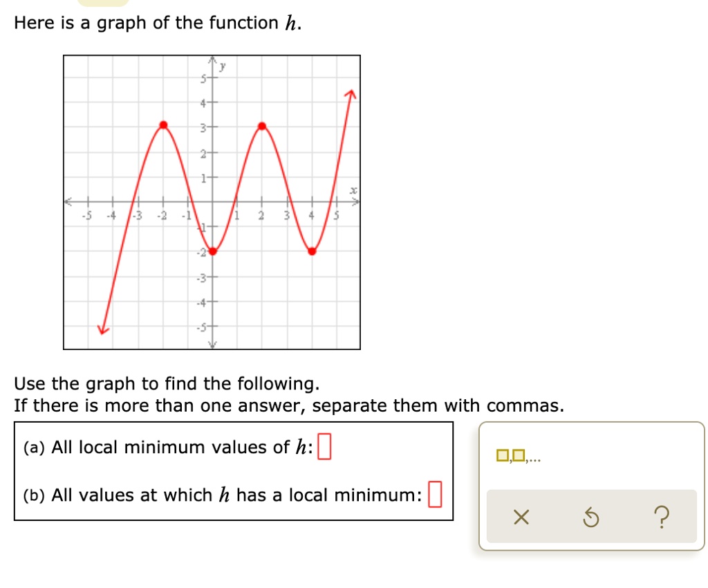This screenshot has height=588, width=708.
Task: Click the red maximum point at x=-2
Action: click(163, 125)
